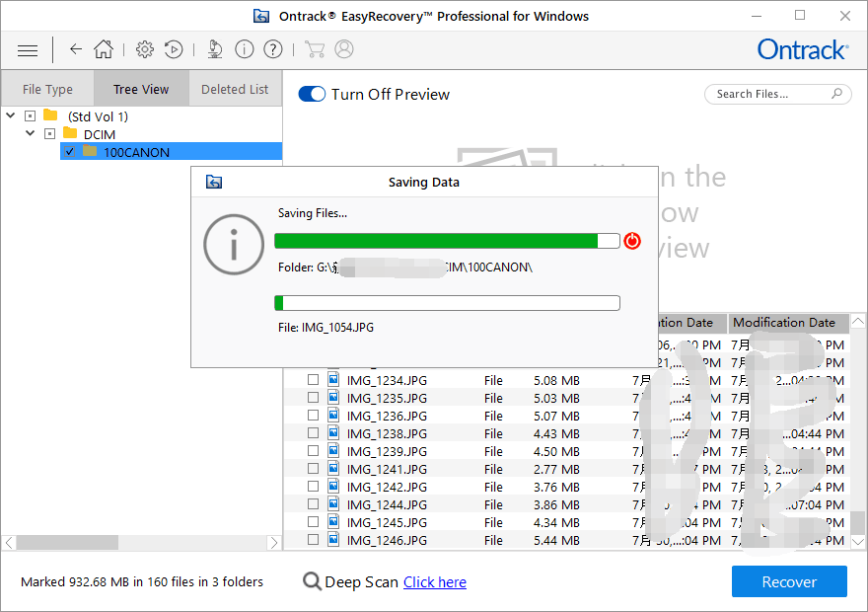Toggle the DCIM folder checkbox
Screen dimensions: 868x612
click(x=50, y=133)
